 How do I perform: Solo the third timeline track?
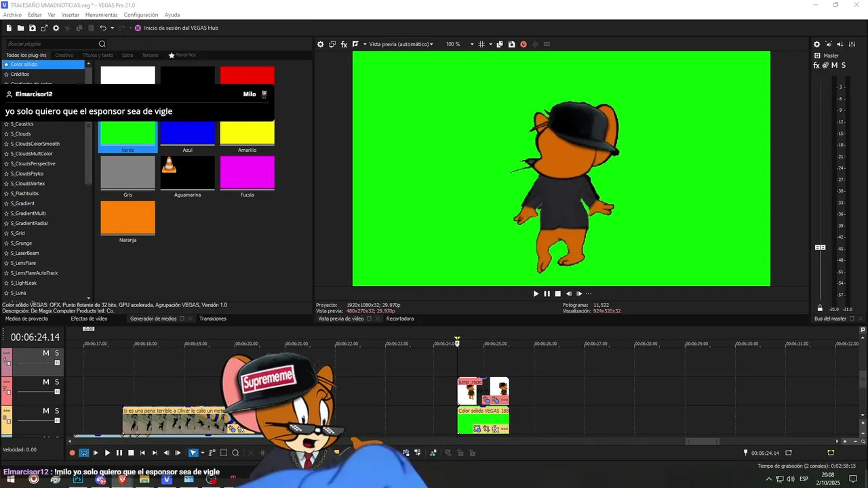57,411
